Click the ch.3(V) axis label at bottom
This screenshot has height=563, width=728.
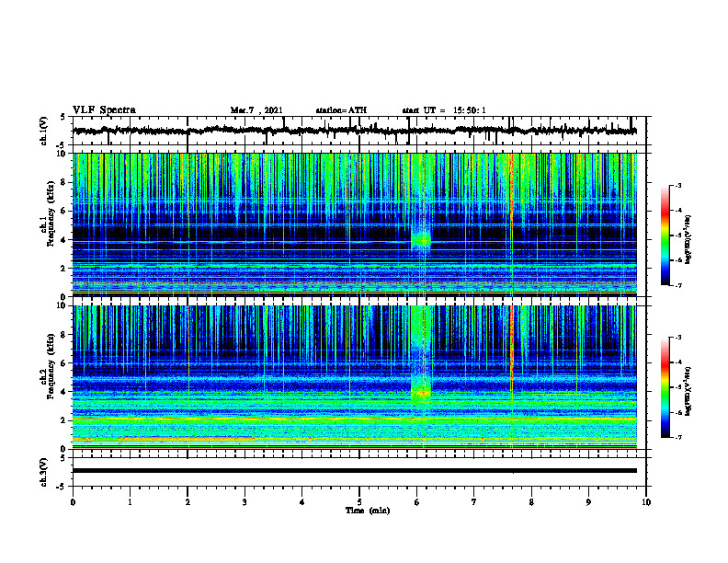point(44,472)
